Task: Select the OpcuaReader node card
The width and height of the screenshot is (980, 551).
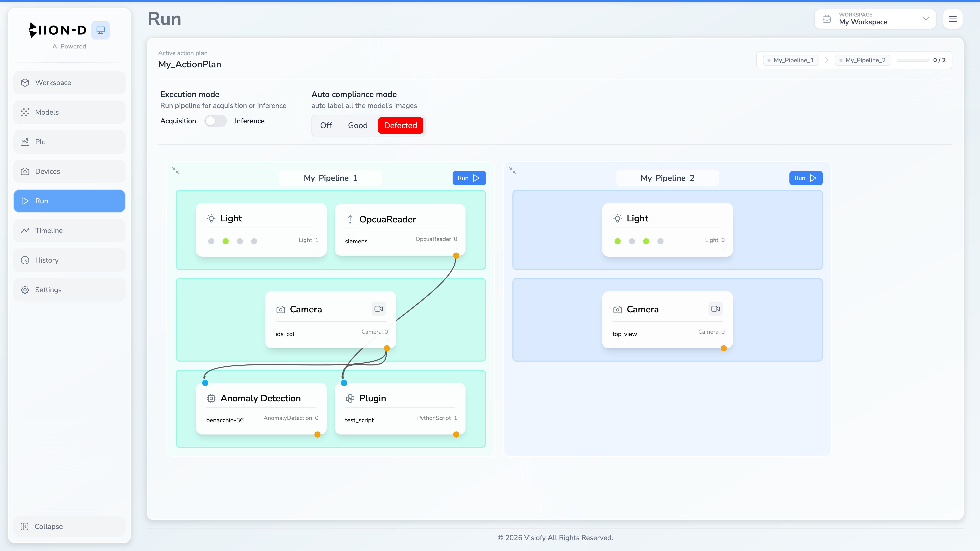Action: [400, 230]
